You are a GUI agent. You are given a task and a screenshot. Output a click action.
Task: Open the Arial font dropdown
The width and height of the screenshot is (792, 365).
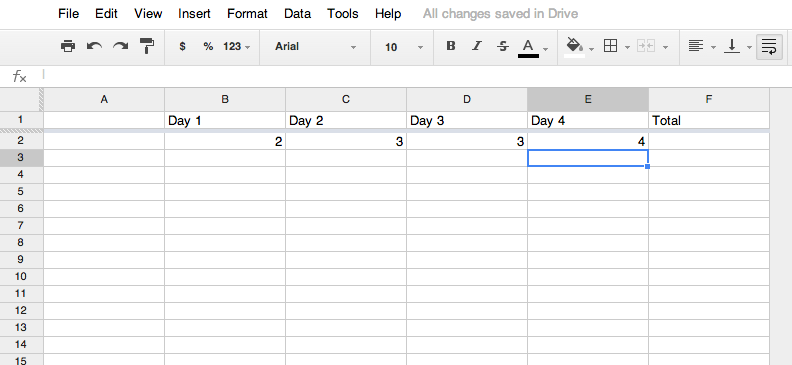click(x=315, y=47)
